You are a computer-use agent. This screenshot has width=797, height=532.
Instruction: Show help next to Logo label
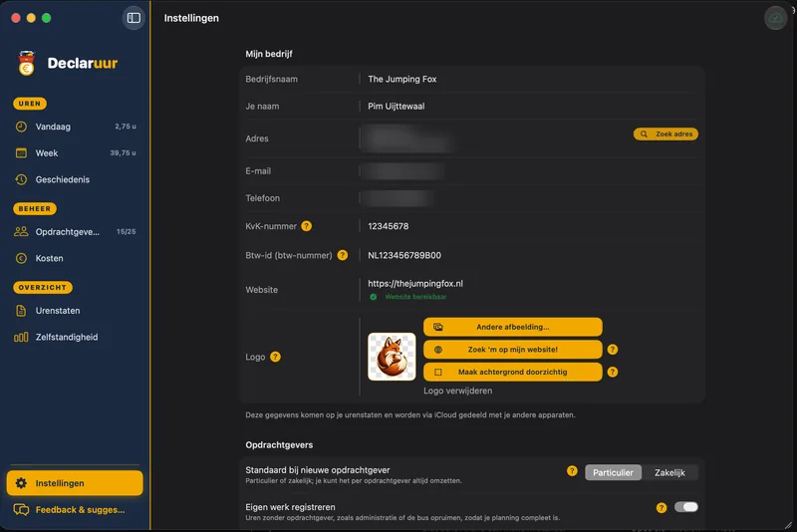(275, 357)
